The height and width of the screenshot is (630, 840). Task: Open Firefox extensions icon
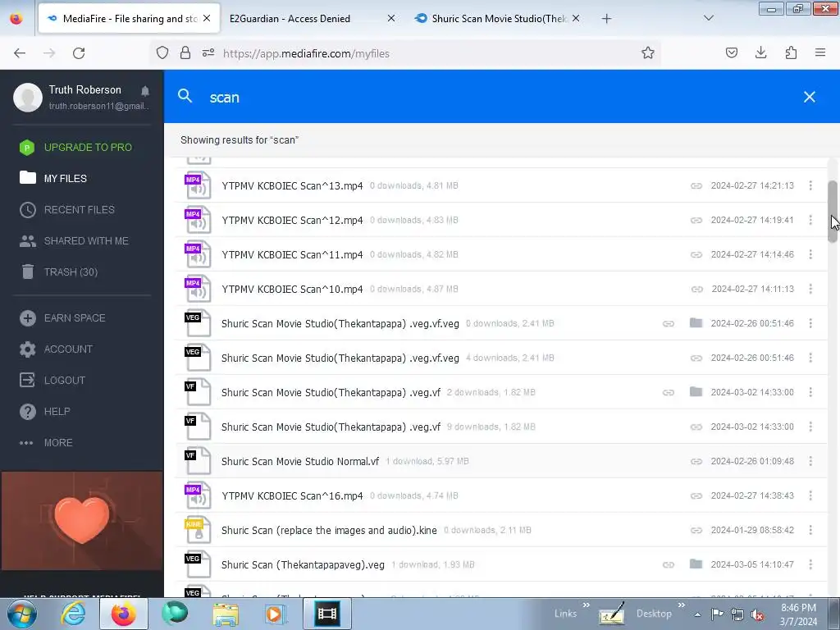pyautogui.click(x=791, y=52)
